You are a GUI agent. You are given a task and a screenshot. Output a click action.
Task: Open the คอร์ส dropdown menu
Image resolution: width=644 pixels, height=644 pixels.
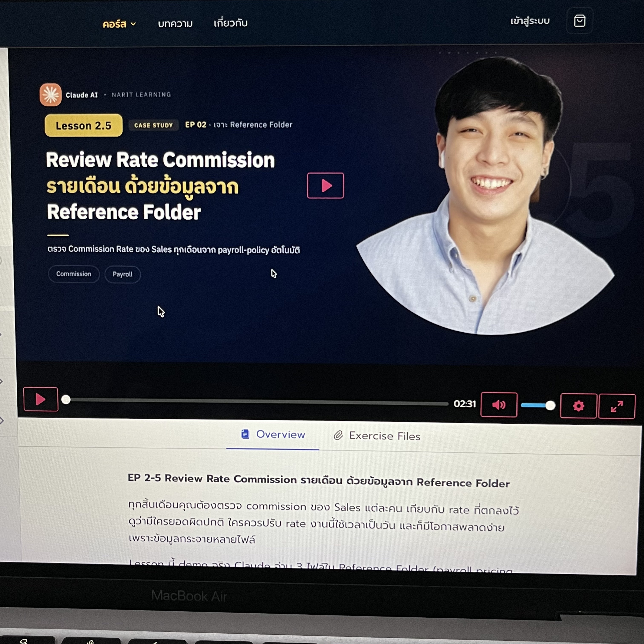point(119,24)
